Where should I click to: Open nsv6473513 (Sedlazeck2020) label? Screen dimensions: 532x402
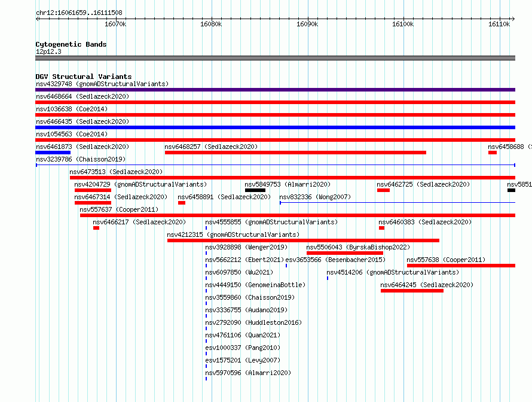point(116,172)
